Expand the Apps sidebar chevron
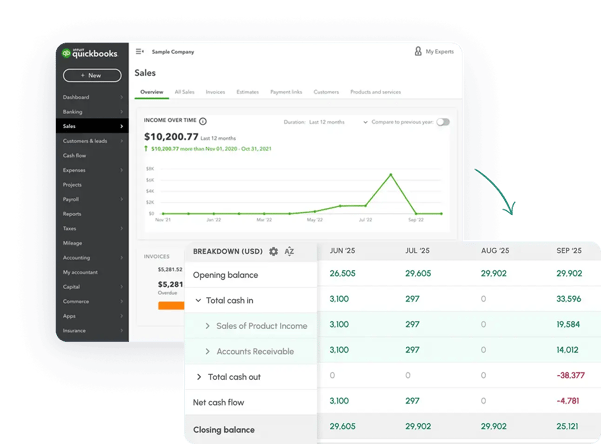The width and height of the screenshot is (601, 444). 122,316
